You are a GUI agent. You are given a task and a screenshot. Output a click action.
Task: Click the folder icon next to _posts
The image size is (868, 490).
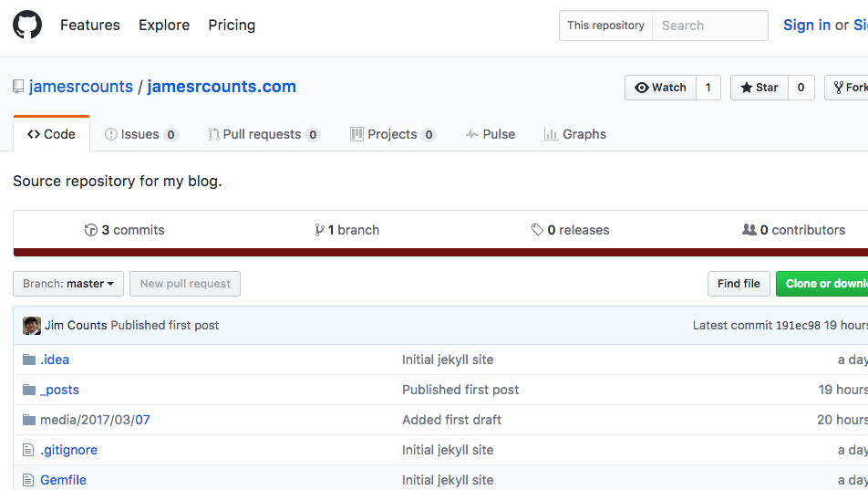pos(29,390)
